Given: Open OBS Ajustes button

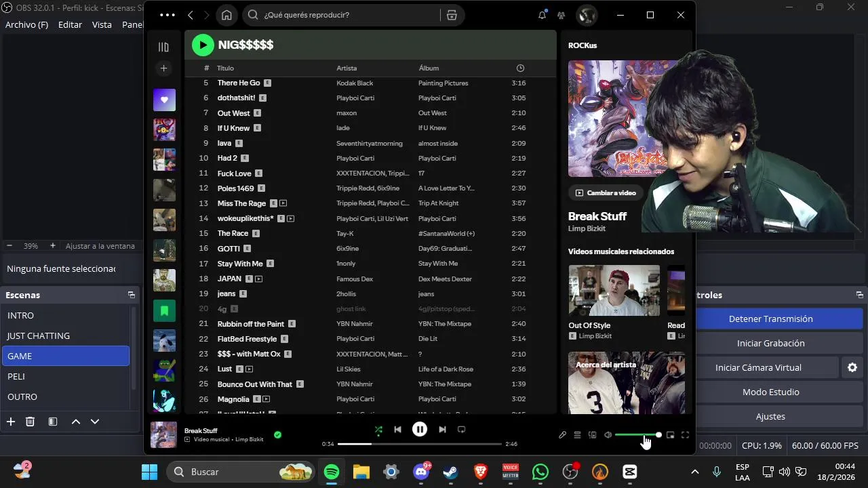Looking at the screenshot, I should pos(770,416).
